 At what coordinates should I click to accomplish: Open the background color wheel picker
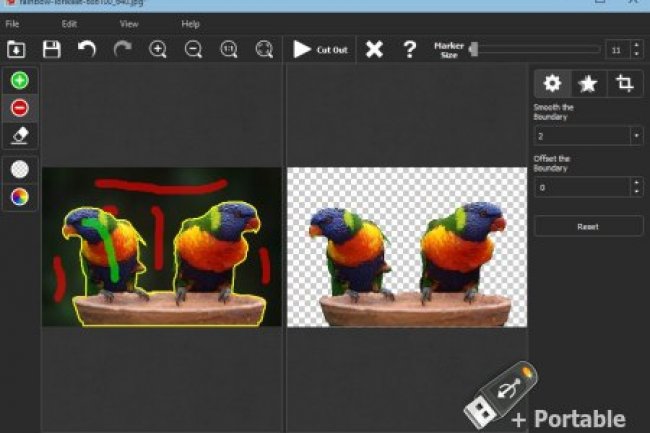coord(19,197)
